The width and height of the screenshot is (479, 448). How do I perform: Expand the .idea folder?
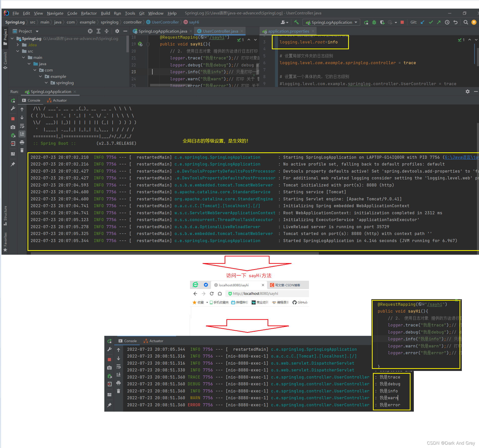coord(18,45)
